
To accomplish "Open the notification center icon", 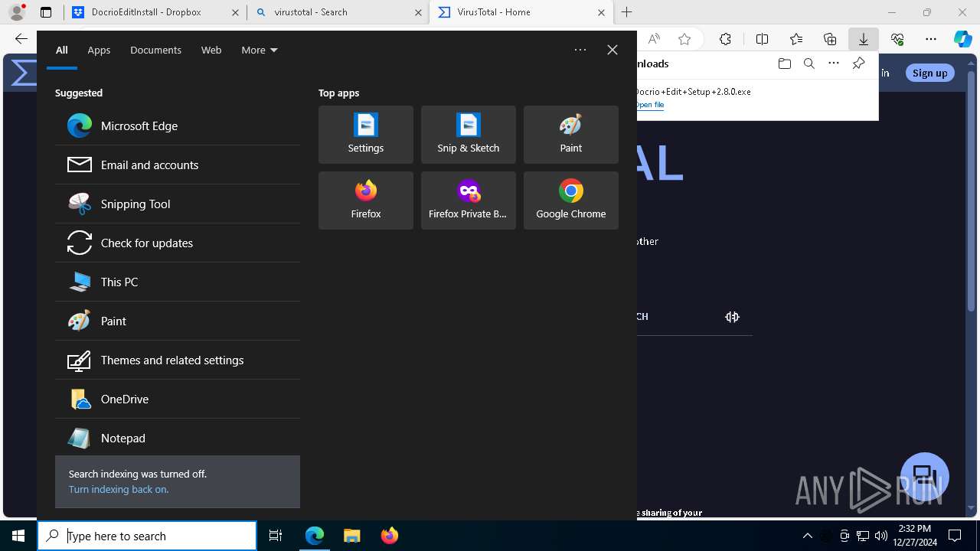I will (955, 536).
